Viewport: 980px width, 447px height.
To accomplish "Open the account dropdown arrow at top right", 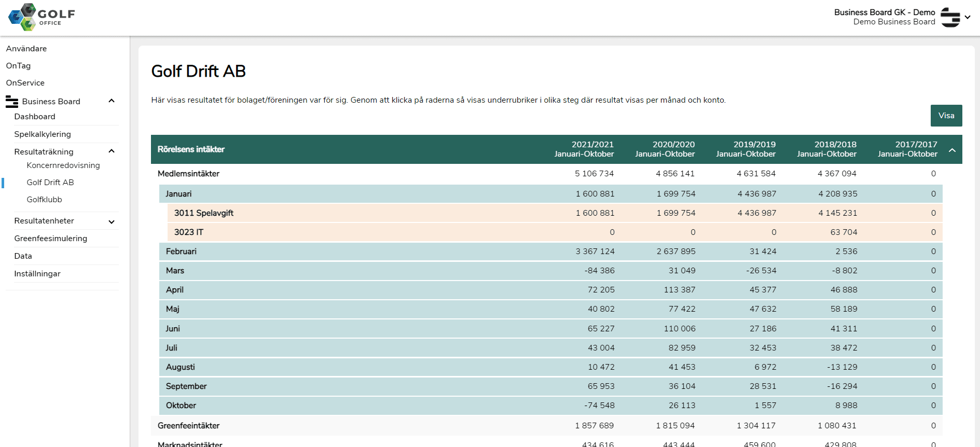I will point(968,17).
